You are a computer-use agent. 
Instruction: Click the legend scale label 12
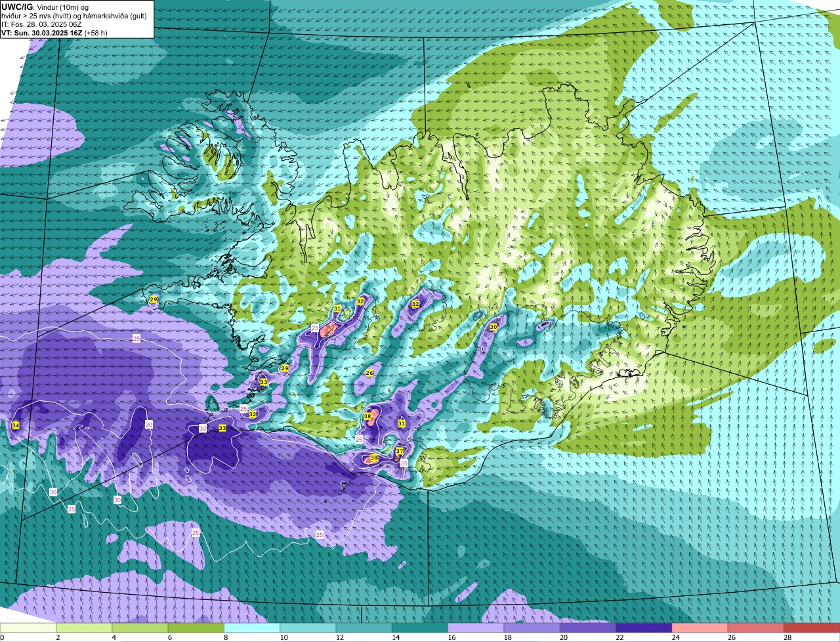pos(339,637)
